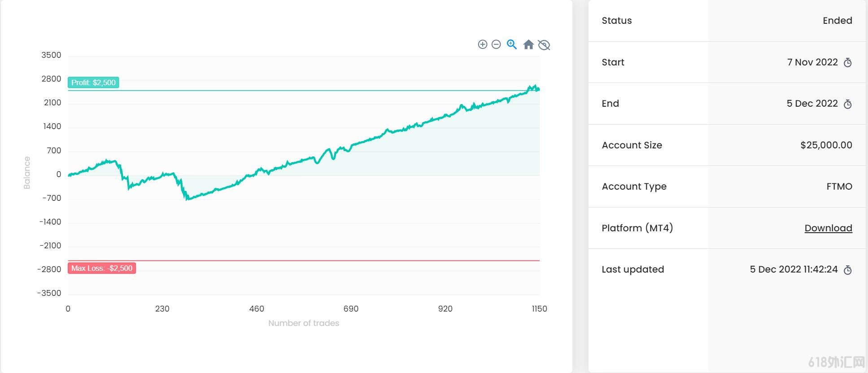The width and height of the screenshot is (868, 373).
Task: Click the -700 y-axis tick label
Action: pos(52,198)
